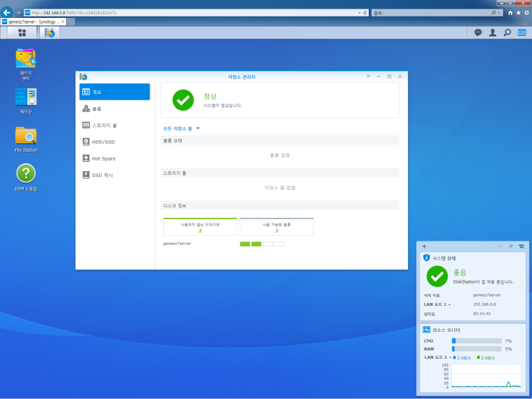Image resolution: width=532 pixels, height=399 pixels.
Task: Pin the widget panel
Action: click(x=511, y=246)
